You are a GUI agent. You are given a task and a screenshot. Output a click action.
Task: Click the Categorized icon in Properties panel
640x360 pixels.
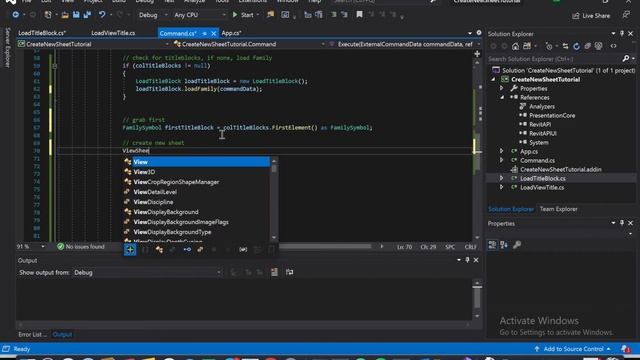(x=492, y=245)
